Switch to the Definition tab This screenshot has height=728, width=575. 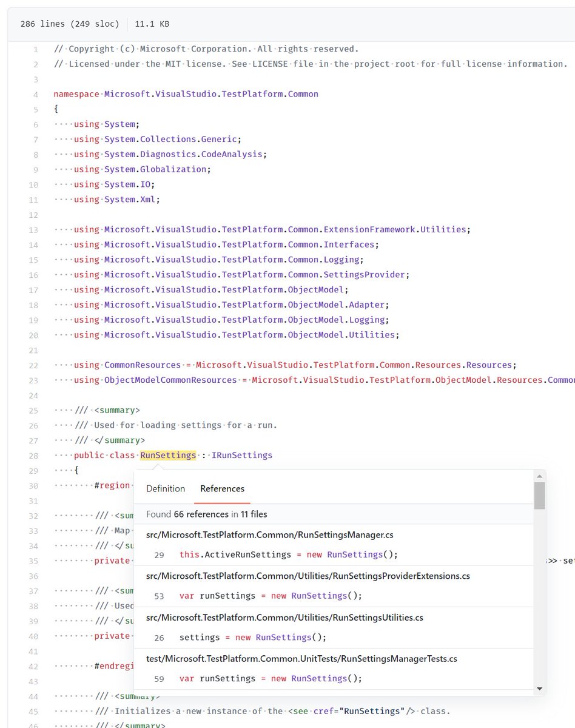166,488
